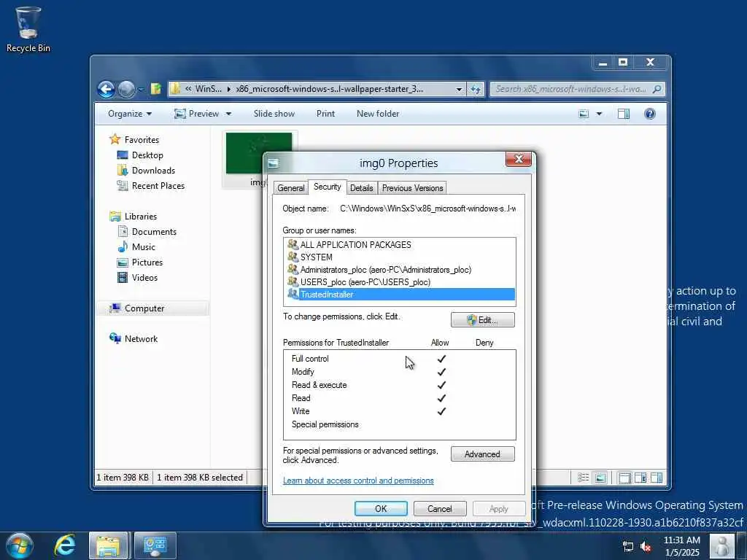Screen dimensions: 747x560
Task: Select Administrators_ploc user entry
Action: pyautogui.click(x=385, y=270)
